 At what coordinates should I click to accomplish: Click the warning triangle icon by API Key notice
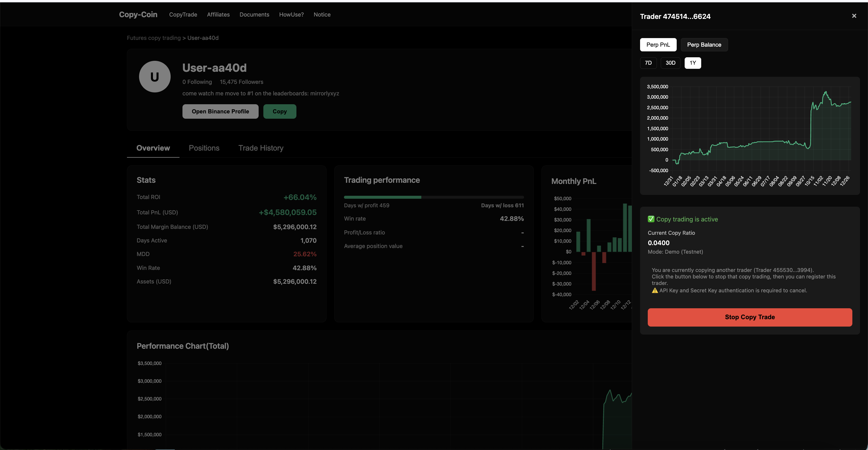click(655, 291)
